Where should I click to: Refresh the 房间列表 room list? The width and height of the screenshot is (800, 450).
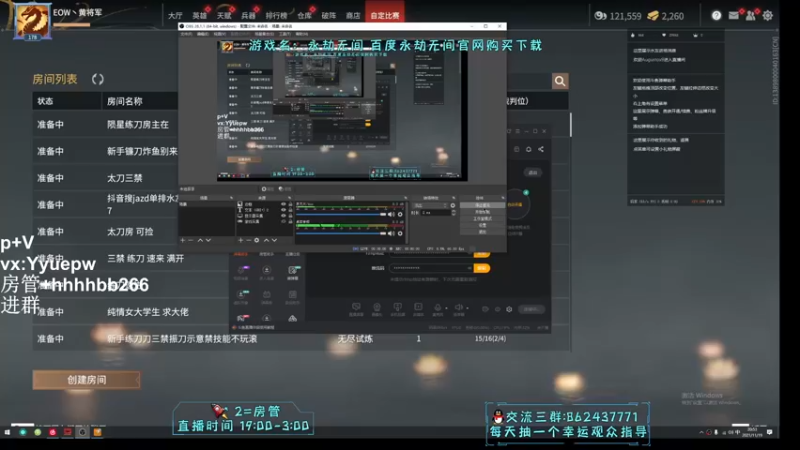tap(97, 79)
